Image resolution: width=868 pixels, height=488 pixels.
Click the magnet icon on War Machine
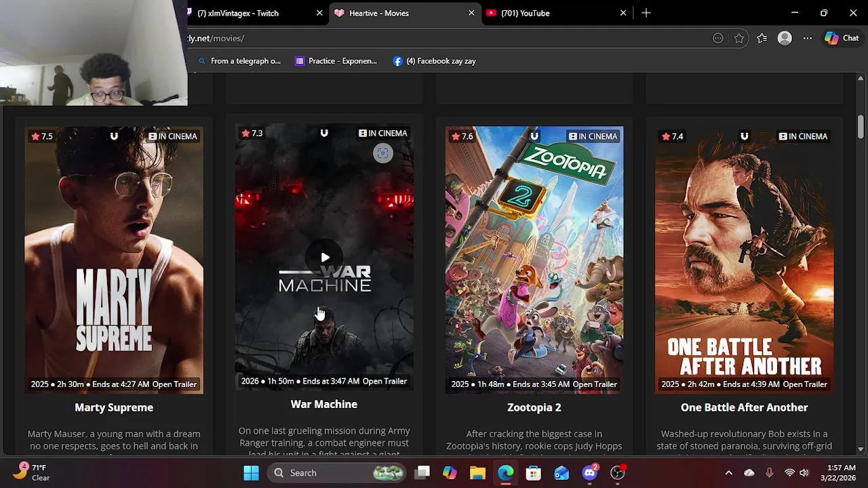point(324,133)
